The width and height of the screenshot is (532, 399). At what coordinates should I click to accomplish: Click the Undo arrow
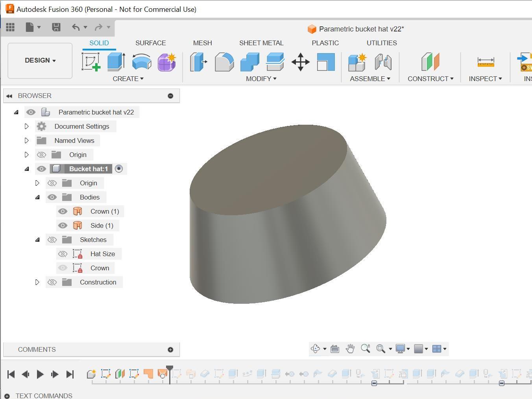click(76, 27)
